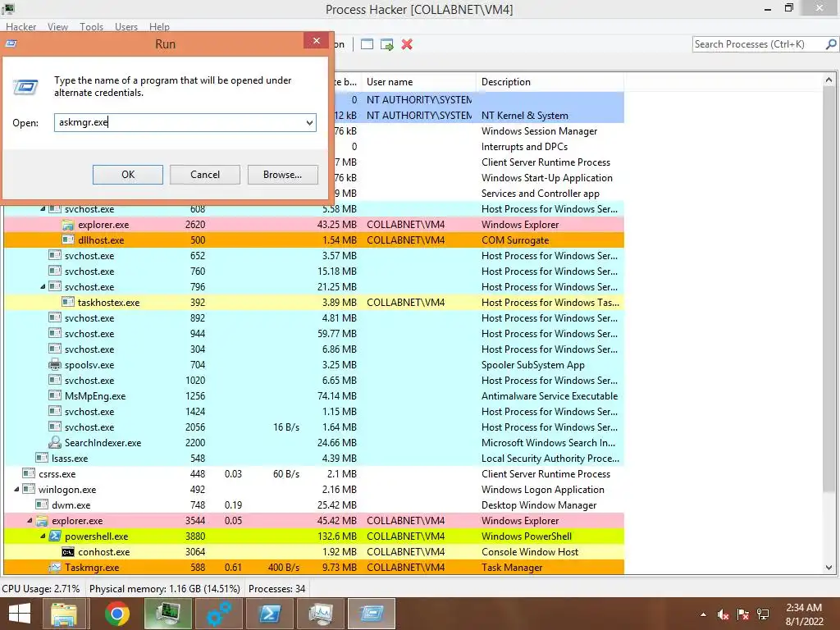This screenshot has width=840, height=630.
Task: Open the View menu
Action: [x=57, y=27]
